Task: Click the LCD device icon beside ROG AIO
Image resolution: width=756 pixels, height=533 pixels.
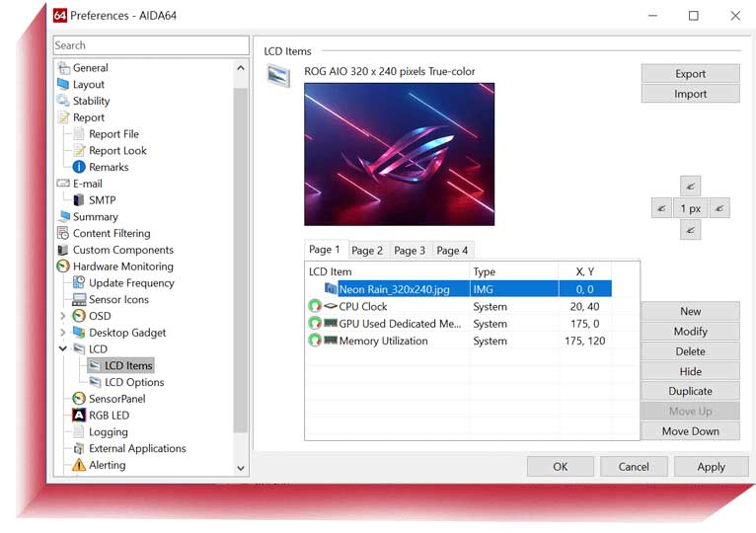Action: [278, 76]
